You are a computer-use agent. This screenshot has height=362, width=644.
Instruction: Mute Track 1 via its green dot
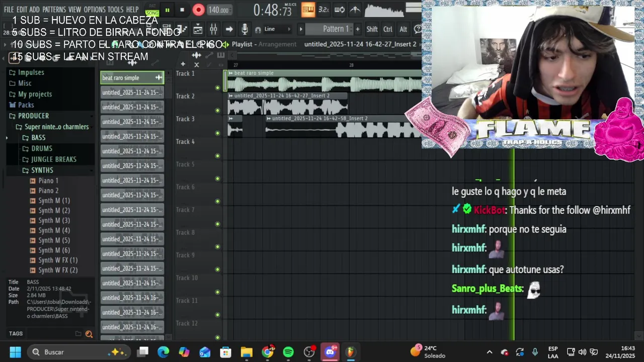pos(217,87)
